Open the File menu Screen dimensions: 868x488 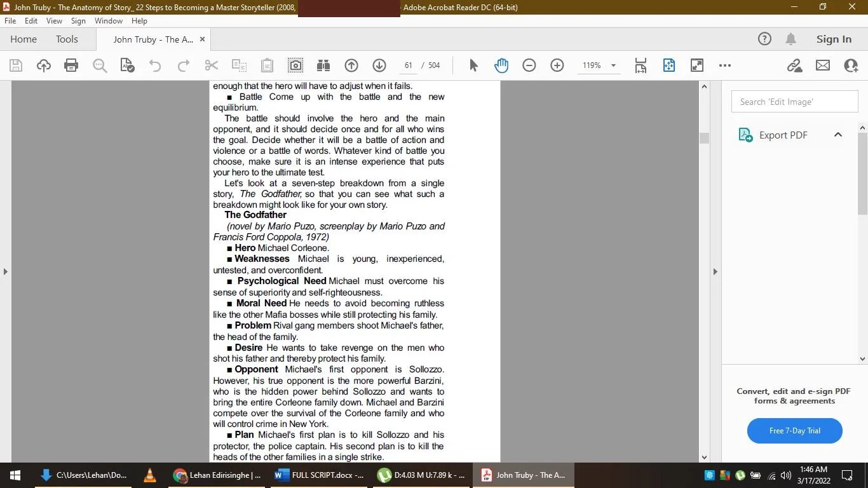(10, 21)
